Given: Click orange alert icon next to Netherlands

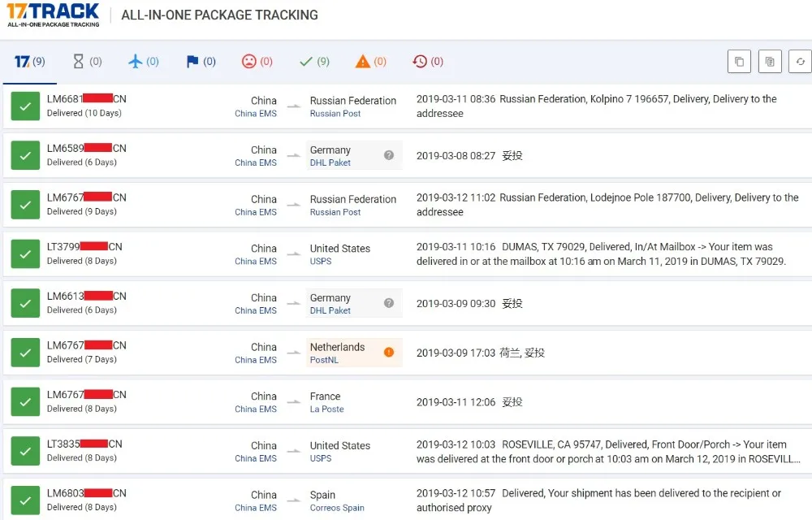Looking at the screenshot, I should click(389, 352).
